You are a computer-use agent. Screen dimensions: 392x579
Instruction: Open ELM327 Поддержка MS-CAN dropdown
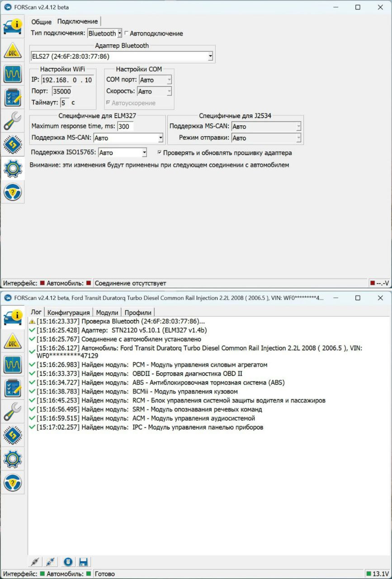(128, 138)
